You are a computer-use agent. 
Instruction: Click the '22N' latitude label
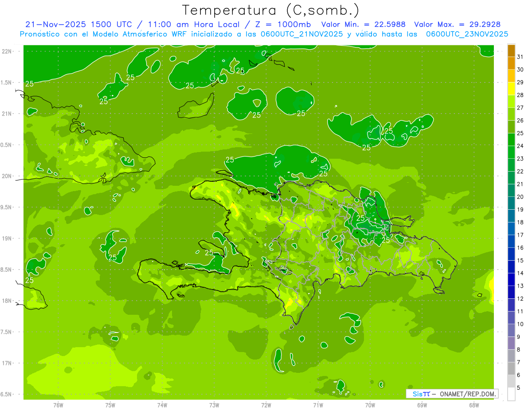(x=7, y=51)
